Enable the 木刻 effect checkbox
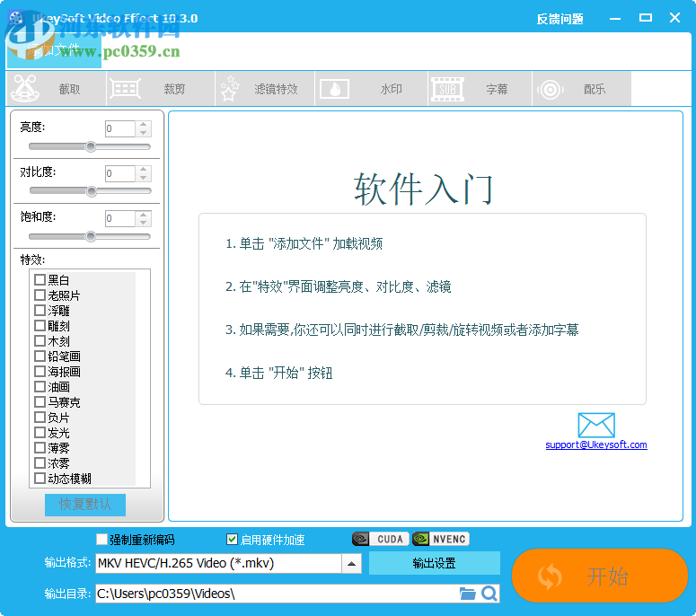Viewport: 696px width, 616px height. 40,341
